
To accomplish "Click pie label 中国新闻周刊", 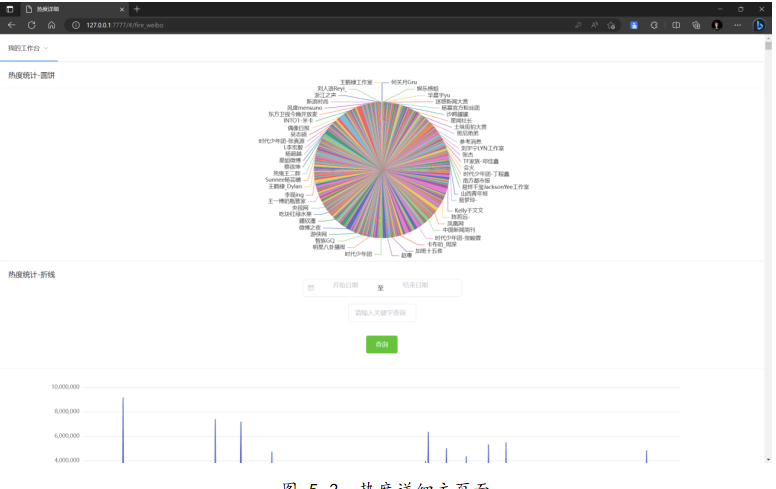I will (x=459, y=230).
